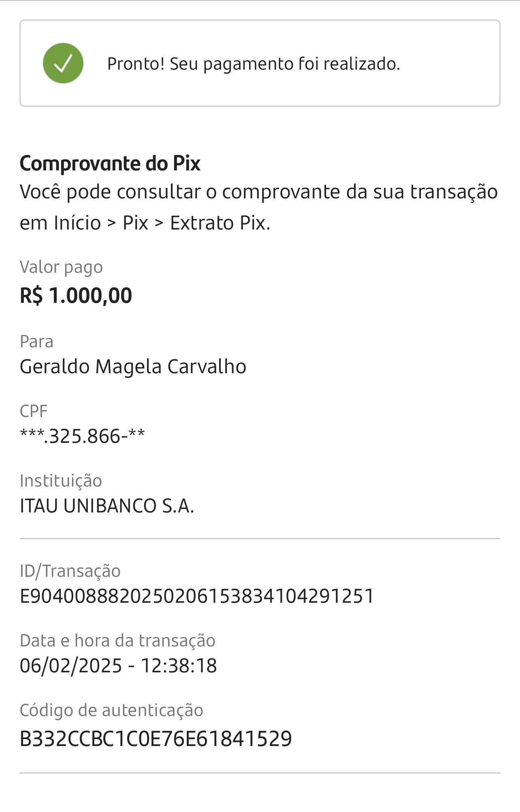Select the R$ 1.000,00 amount

(76, 295)
